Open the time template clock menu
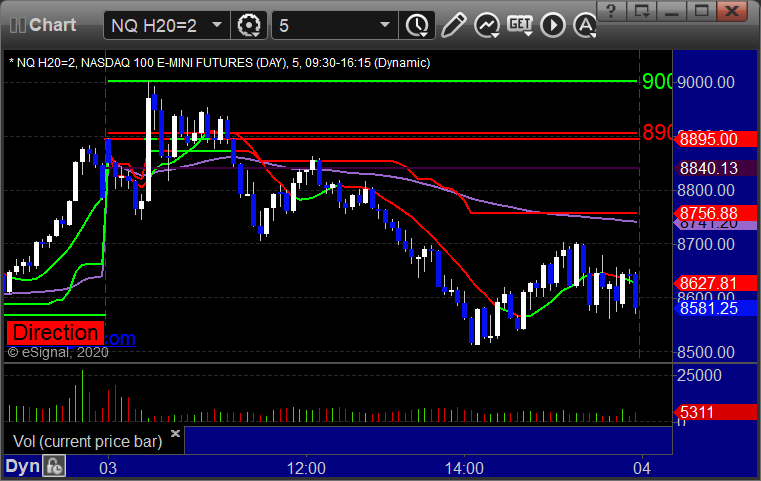Viewport: 761px width, 481px height. click(417, 25)
